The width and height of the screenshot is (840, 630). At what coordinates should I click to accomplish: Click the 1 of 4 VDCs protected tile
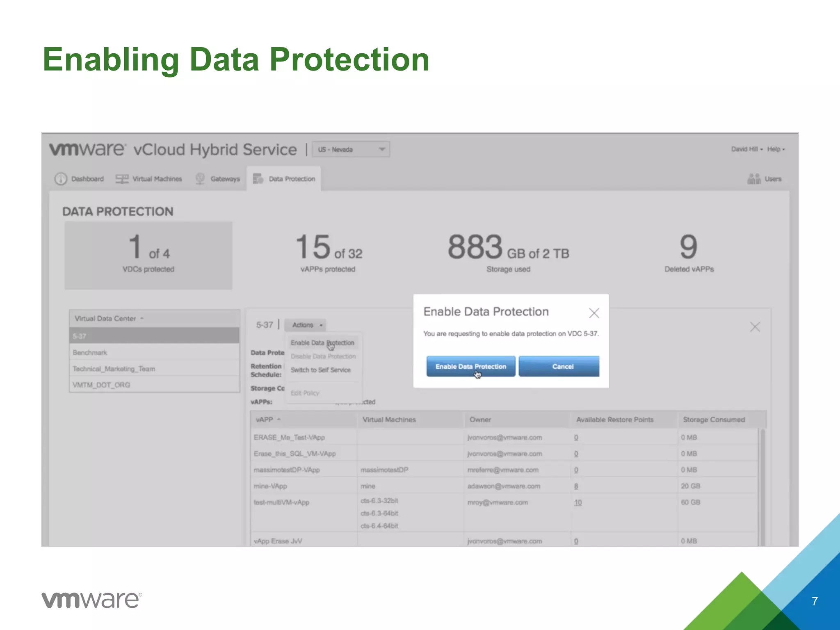coord(148,256)
